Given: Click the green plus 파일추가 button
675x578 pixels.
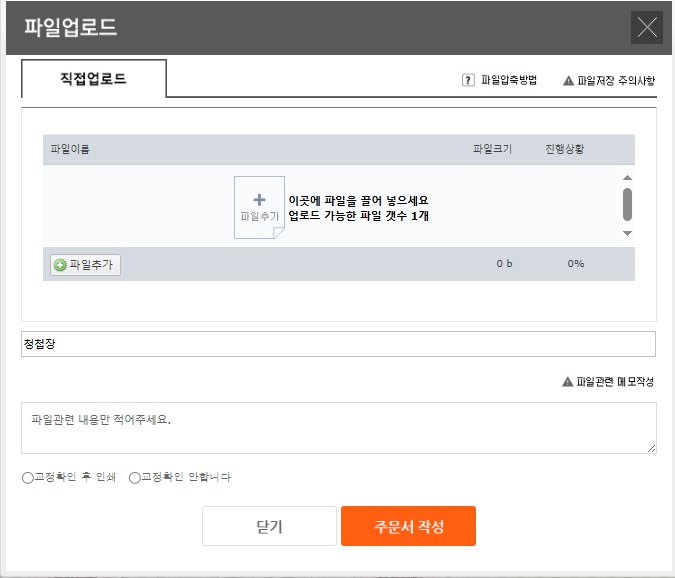Looking at the screenshot, I should point(85,264).
